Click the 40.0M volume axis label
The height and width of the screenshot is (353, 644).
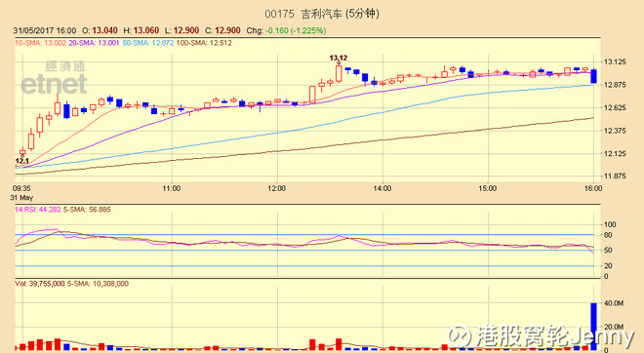tap(614, 303)
